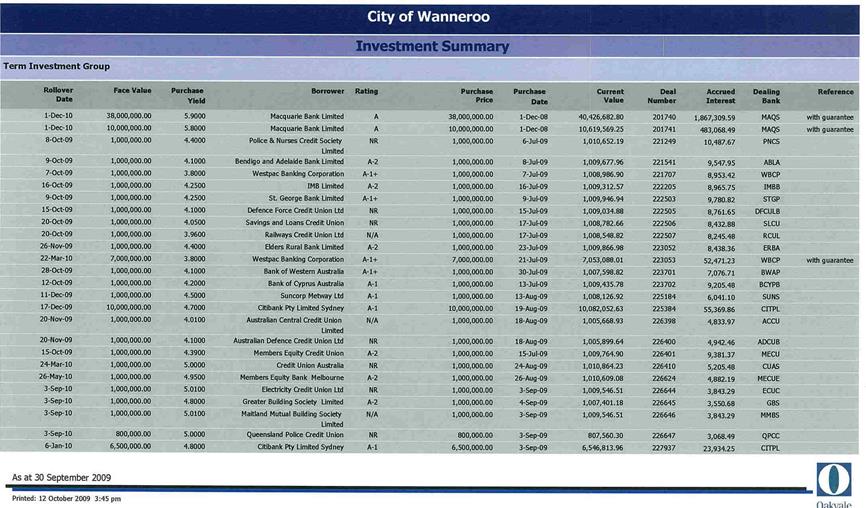
Task: Click Australian Defence Credit Union Ltd
Action: point(288,341)
